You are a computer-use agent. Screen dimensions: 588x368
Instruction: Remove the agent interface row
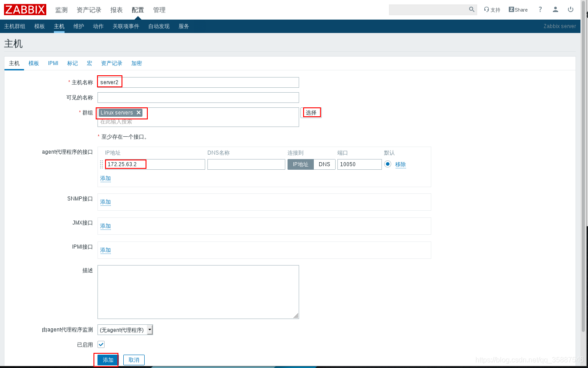tap(401, 164)
